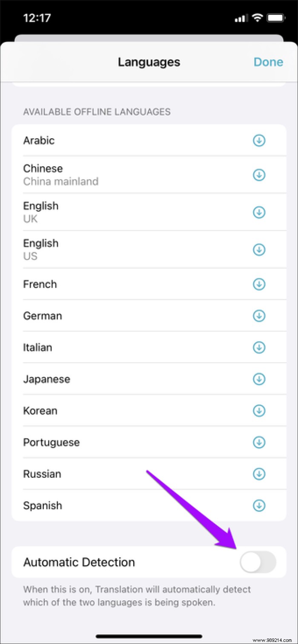Download Italian for offline translation
298x644 pixels.
[259, 347]
